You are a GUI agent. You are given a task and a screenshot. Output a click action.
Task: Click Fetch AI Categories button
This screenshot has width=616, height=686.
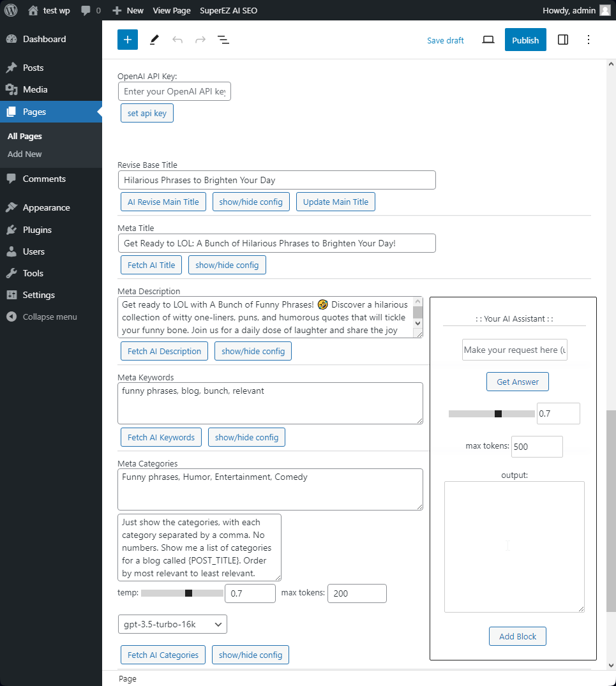click(x=163, y=655)
